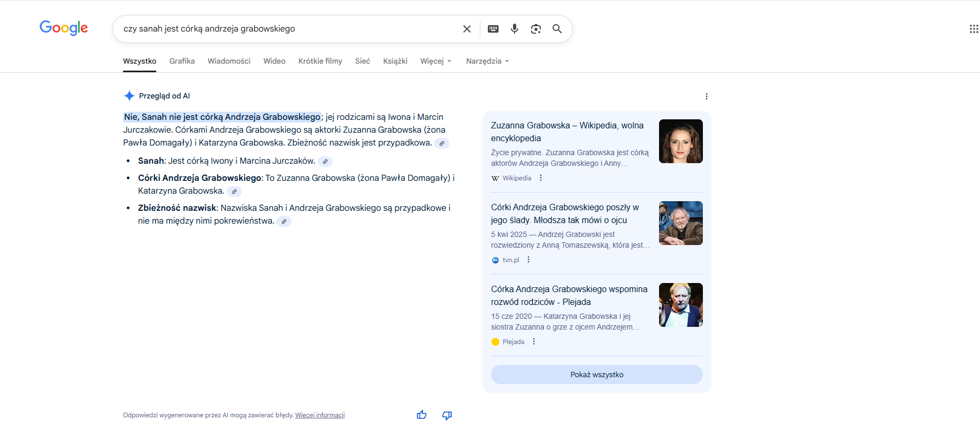Screen dimensions: 980x428
Task: Open source link after Sanah bullet
Action: coord(325,162)
